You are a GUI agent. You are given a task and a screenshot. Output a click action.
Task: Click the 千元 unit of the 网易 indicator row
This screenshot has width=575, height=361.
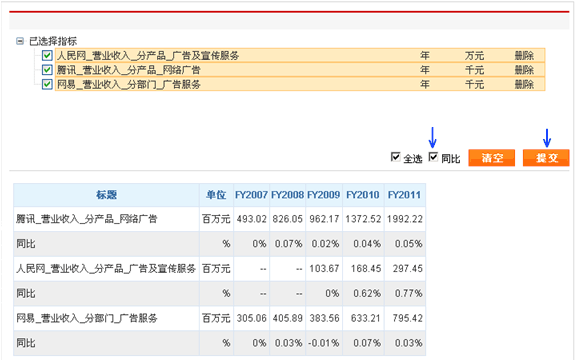(475, 84)
